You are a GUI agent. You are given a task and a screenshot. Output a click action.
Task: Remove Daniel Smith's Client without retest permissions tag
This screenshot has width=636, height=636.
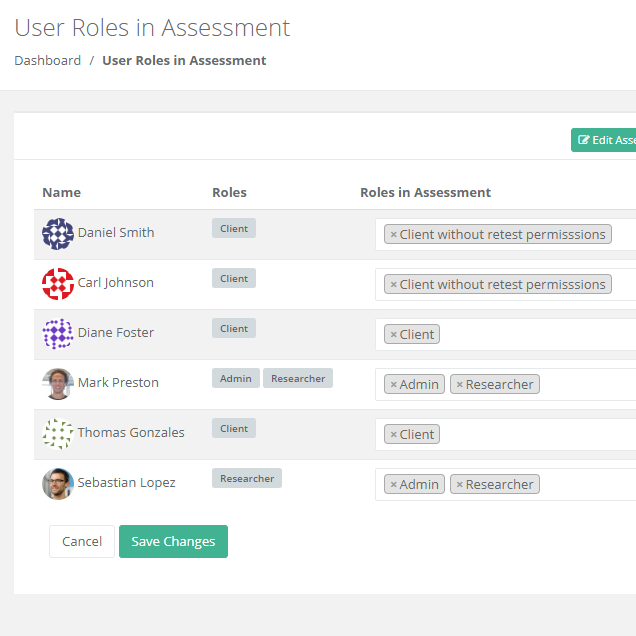[x=393, y=234]
